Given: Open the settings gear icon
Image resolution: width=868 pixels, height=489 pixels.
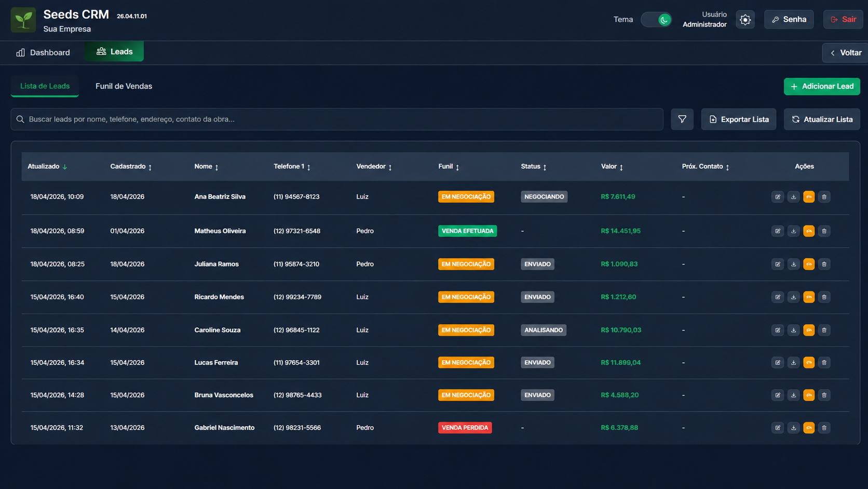Looking at the screenshot, I should [745, 20].
